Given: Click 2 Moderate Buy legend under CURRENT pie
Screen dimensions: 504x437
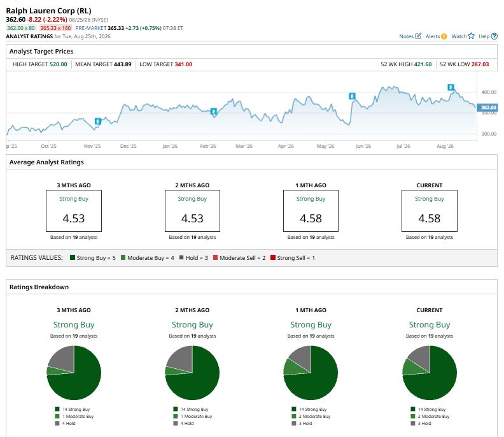Looking at the screenshot, I should (430, 417).
